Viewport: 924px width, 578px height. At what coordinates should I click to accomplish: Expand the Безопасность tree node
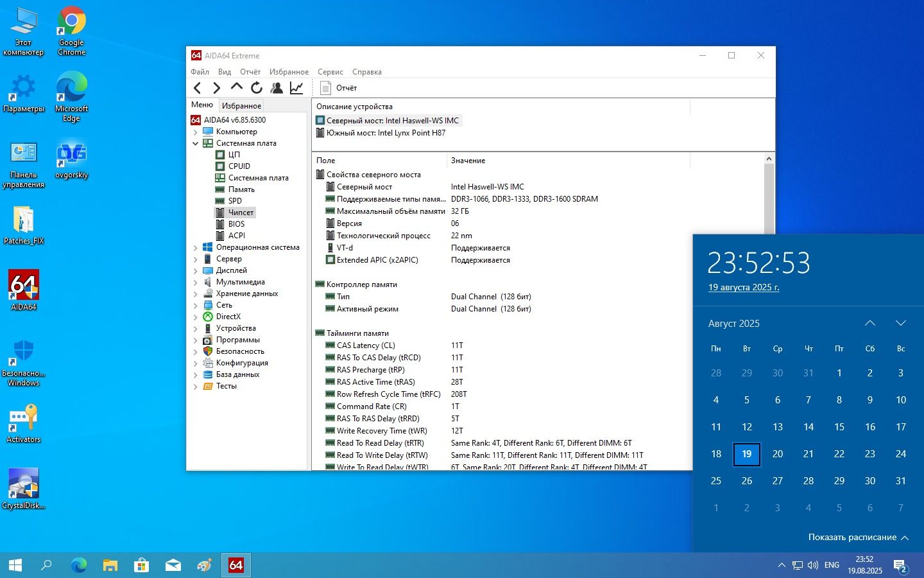(195, 351)
